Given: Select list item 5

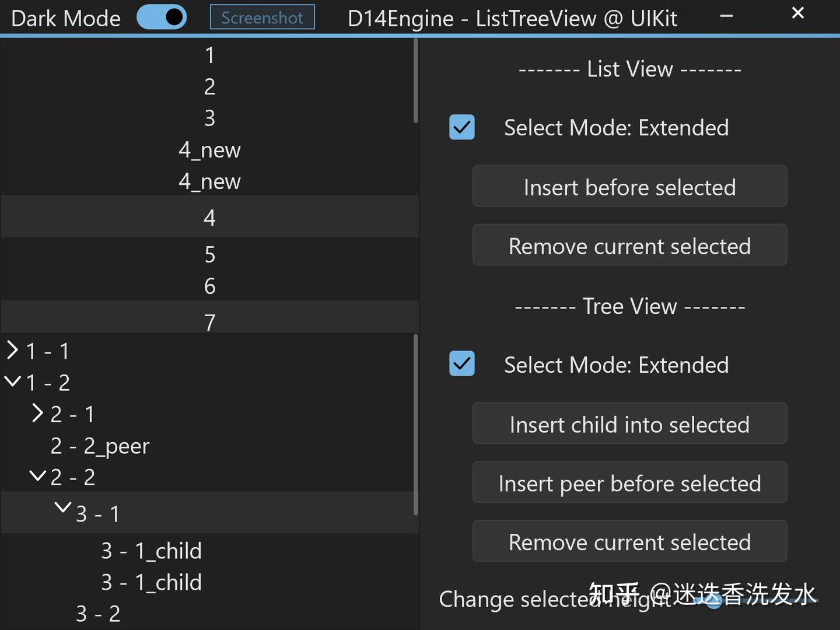Looking at the screenshot, I should (x=209, y=254).
